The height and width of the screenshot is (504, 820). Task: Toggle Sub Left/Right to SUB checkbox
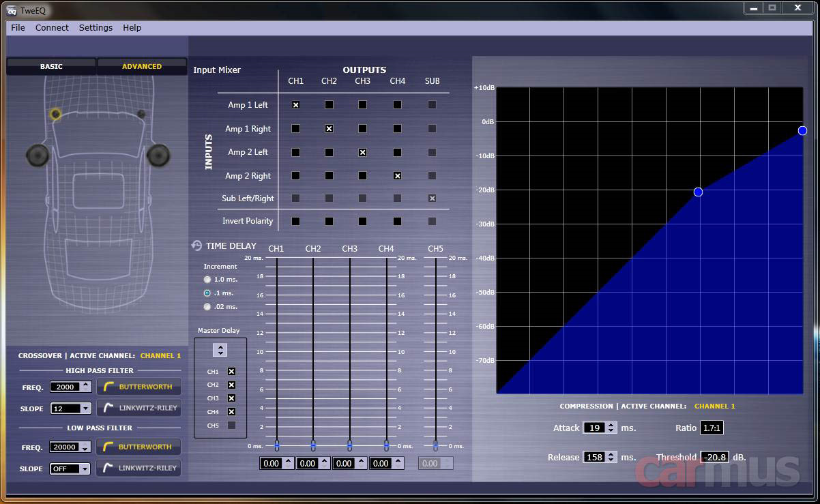coord(432,198)
